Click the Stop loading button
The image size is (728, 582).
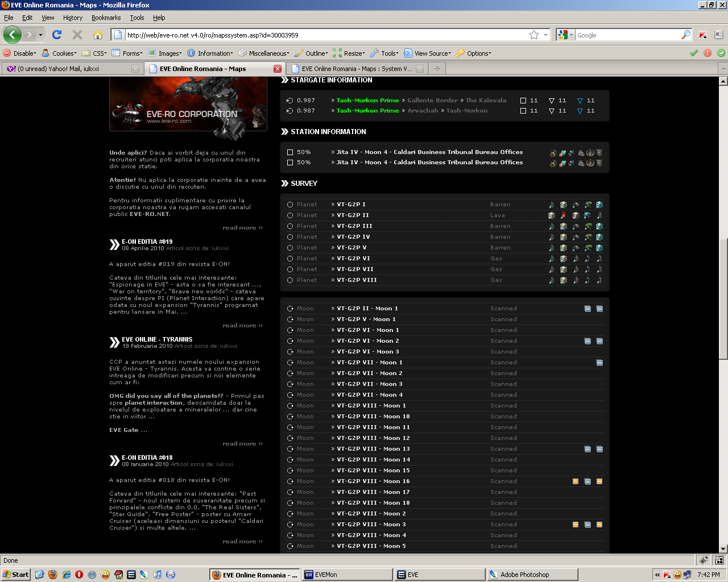tap(77, 35)
